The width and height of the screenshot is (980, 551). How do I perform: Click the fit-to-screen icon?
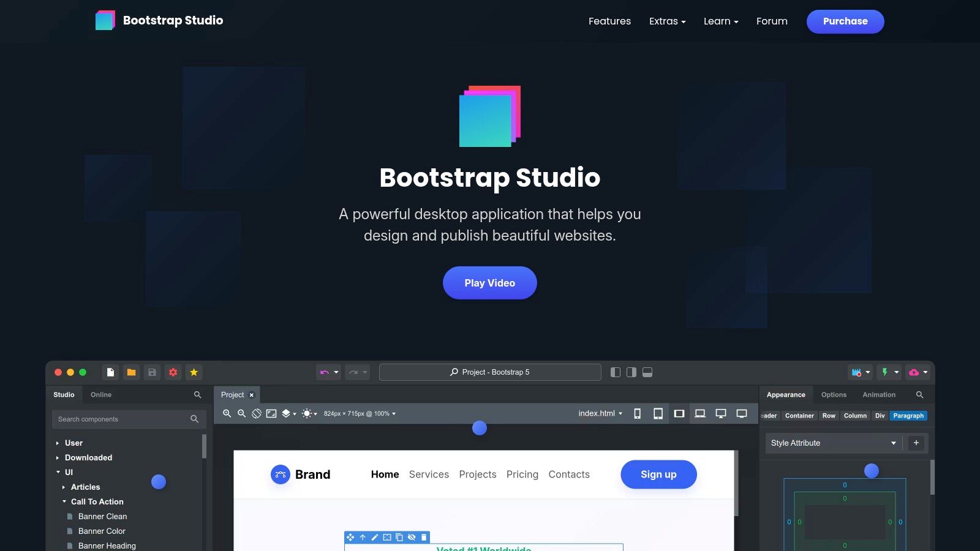(x=271, y=414)
